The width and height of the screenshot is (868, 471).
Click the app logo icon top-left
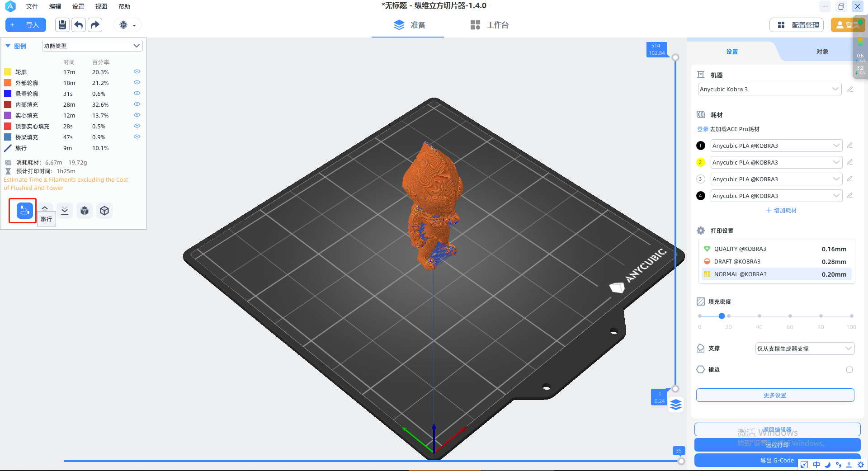[10, 6]
